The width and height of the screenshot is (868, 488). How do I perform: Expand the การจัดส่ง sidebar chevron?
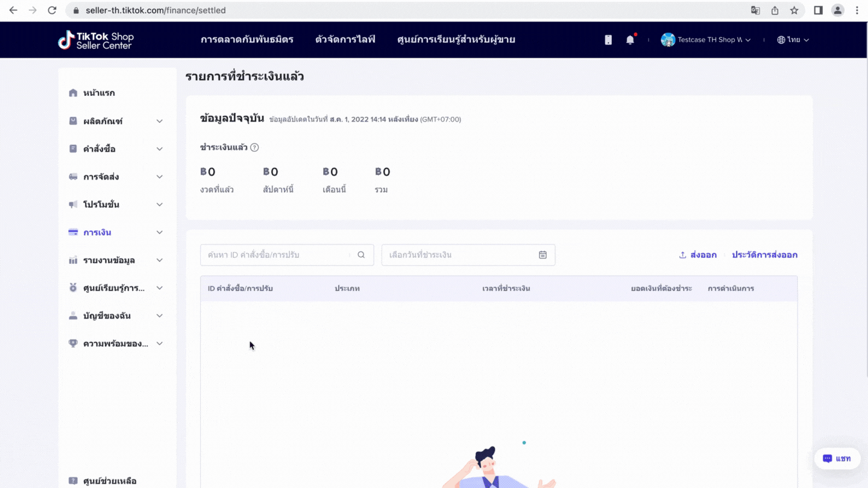point(160,177)
